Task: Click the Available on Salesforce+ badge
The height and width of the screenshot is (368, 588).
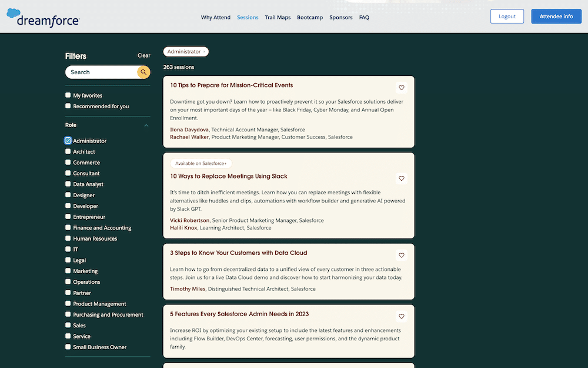Action: tap(201, 163)
